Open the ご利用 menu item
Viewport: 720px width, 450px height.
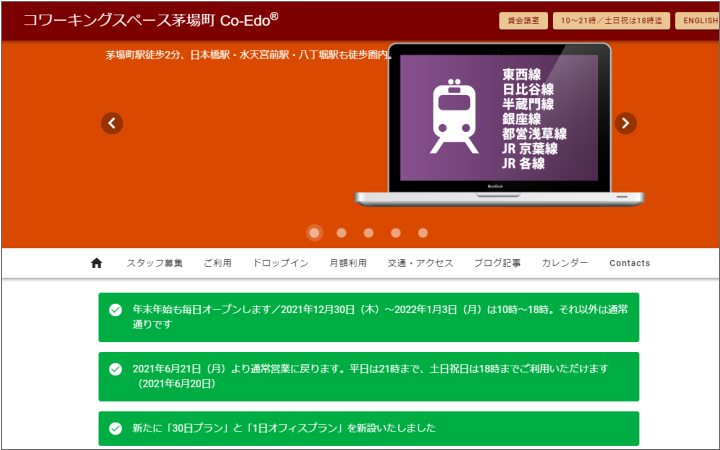coord(218,263)
